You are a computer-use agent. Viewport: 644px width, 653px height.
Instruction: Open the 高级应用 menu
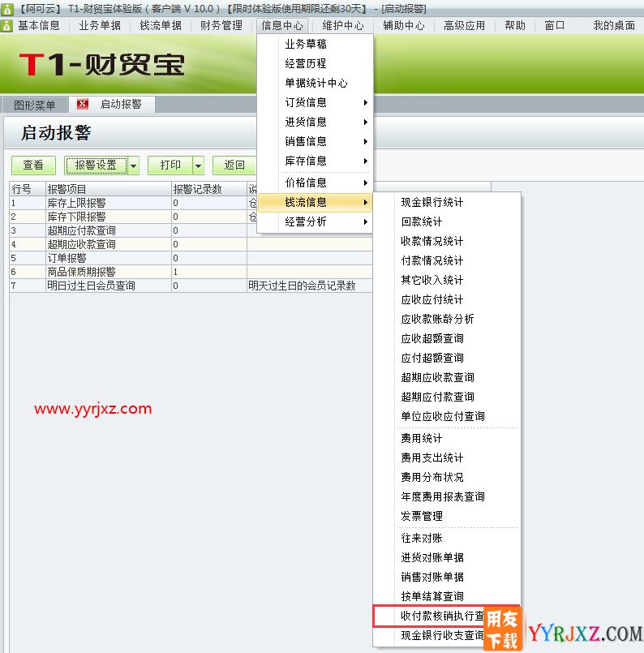click(x=465, y=25)
